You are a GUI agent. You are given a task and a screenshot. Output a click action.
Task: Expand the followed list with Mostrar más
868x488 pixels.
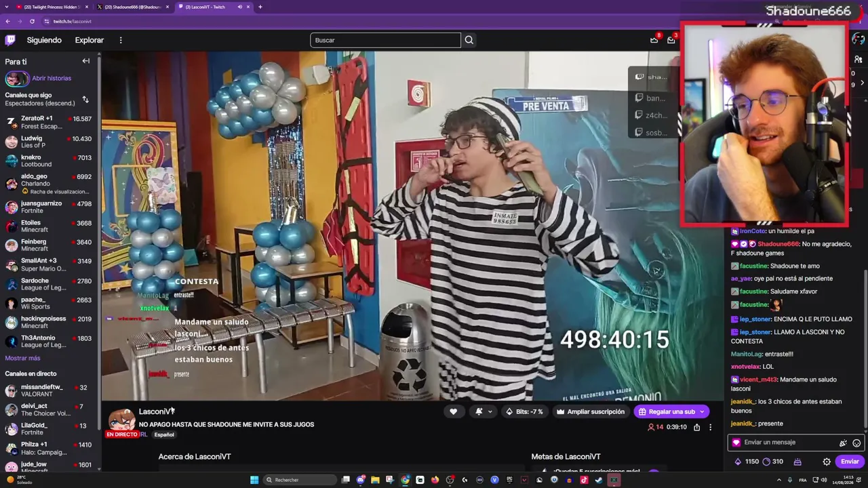click(x=22, y=358)
